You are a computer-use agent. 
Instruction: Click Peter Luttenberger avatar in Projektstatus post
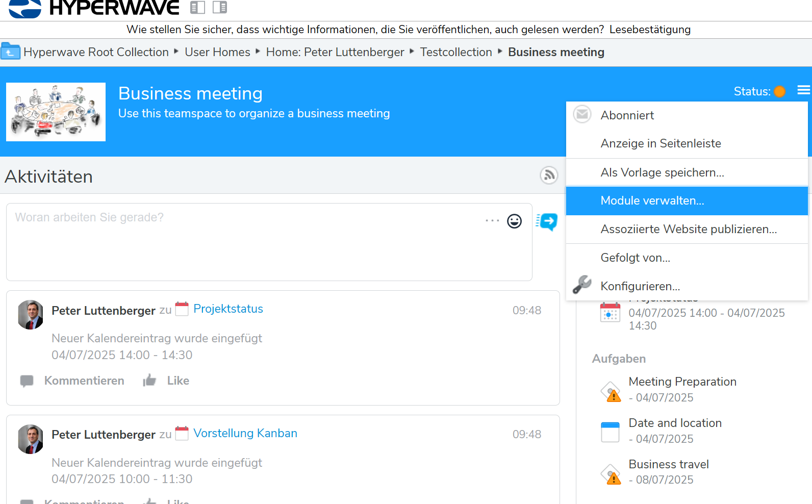[31, 315]
